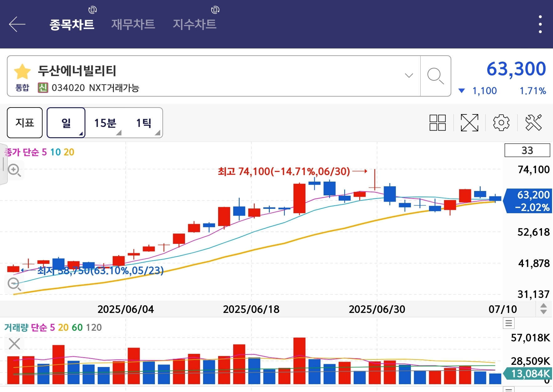Click the green 신 badge icon

pyautogui.click(x=43, y=88)
